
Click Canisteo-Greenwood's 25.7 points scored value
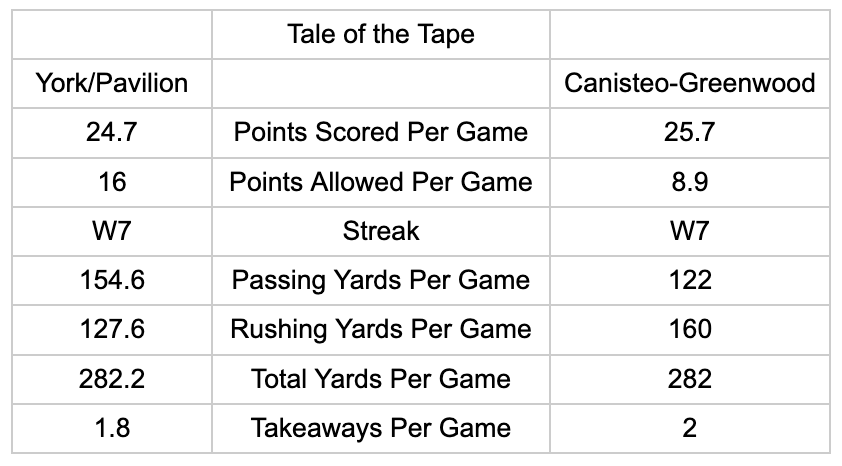(689, 133)
